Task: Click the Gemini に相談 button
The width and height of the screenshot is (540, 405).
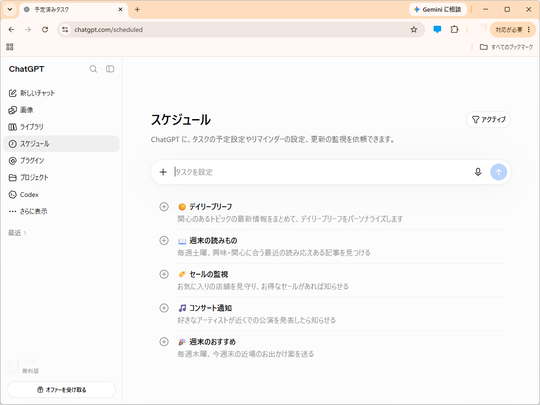Action: click(438, 9)
